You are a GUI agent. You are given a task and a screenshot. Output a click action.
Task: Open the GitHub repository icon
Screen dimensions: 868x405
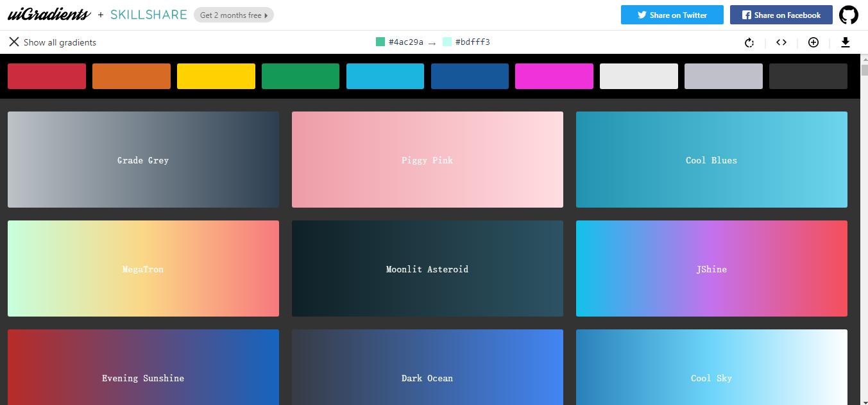[x=849, y=15]
